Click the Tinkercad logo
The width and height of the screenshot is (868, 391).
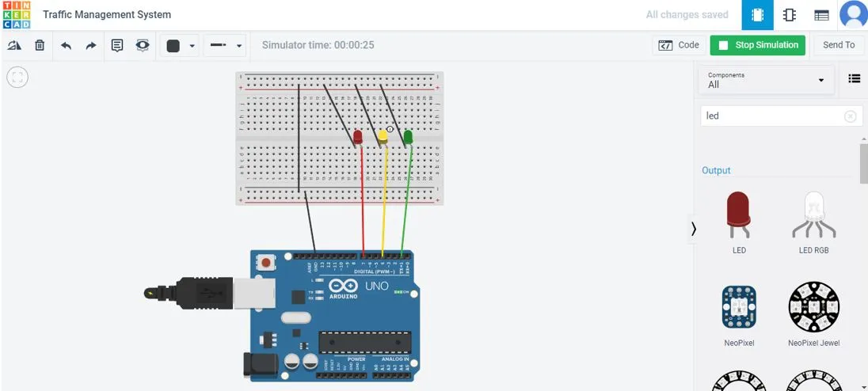pyautogui.click(x=16, y=15)
